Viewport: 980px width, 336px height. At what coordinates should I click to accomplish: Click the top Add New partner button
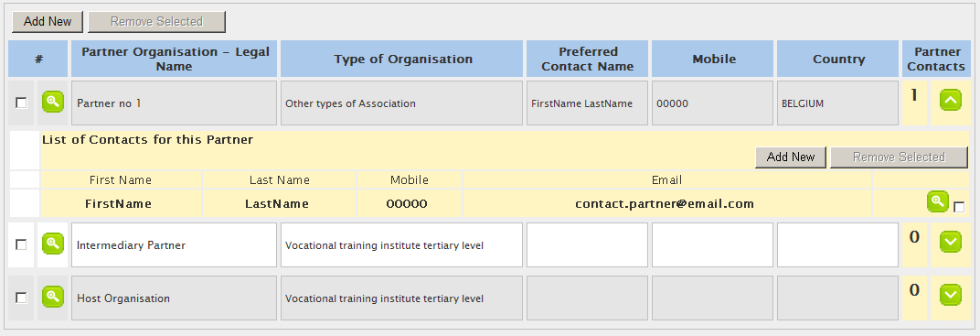click(48, 21)
